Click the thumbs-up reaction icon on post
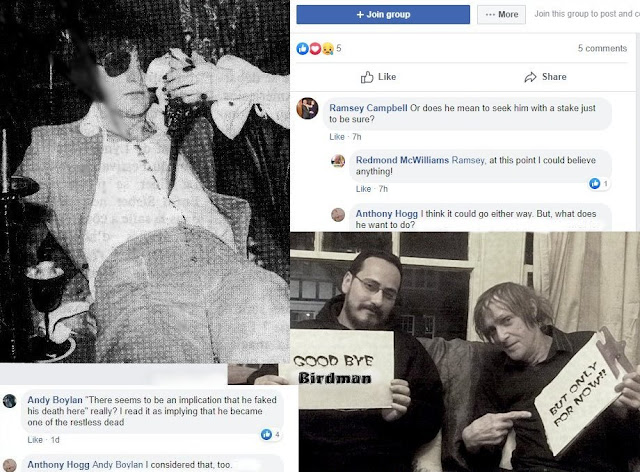This screenshot has width=640, height=472. [x=302, y=49]
